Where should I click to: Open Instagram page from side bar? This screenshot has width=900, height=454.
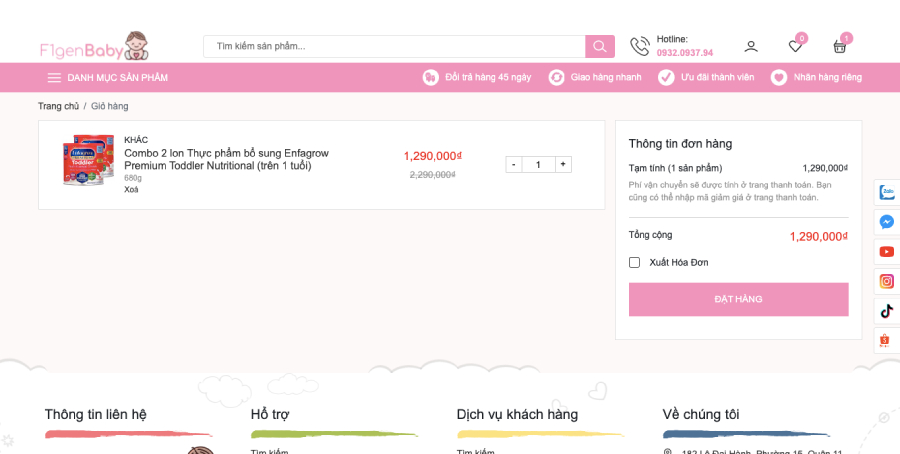(x=887, y=281)
